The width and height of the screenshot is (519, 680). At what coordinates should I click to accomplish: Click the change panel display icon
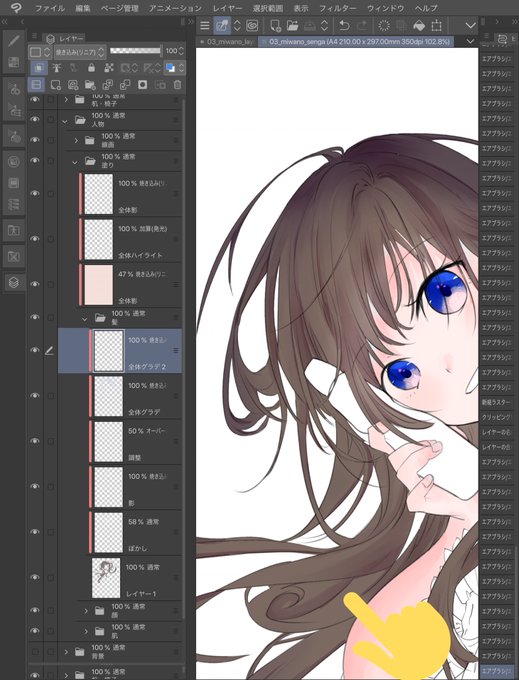coord(36,85)
